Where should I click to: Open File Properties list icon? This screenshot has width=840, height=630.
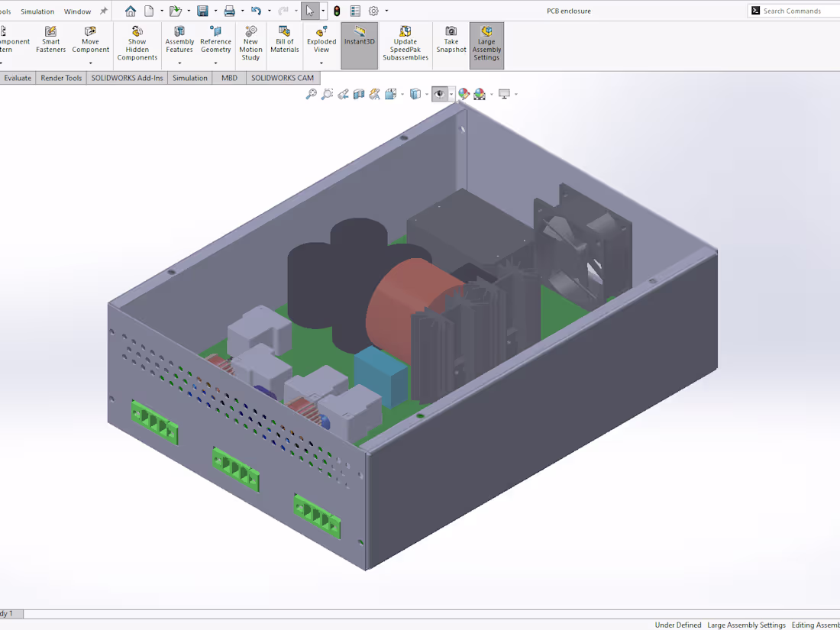click(x=355, y=11)
